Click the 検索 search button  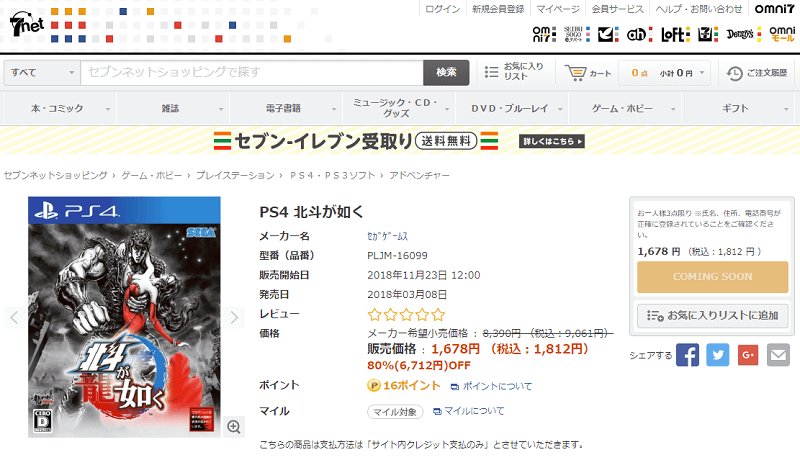[446, 72]
